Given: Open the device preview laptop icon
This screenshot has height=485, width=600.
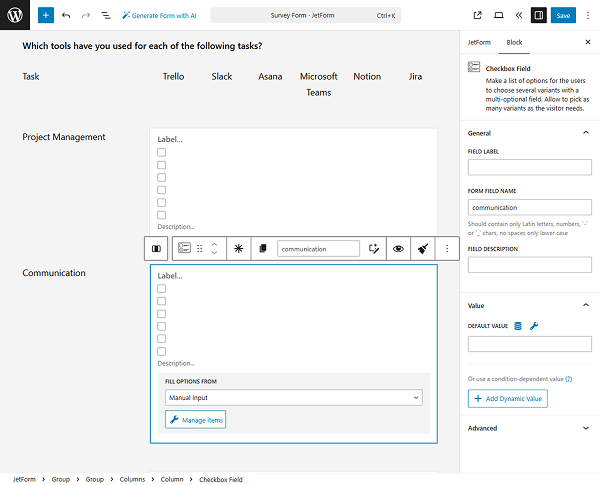Looking at the screenshot, I should [498, 15].
